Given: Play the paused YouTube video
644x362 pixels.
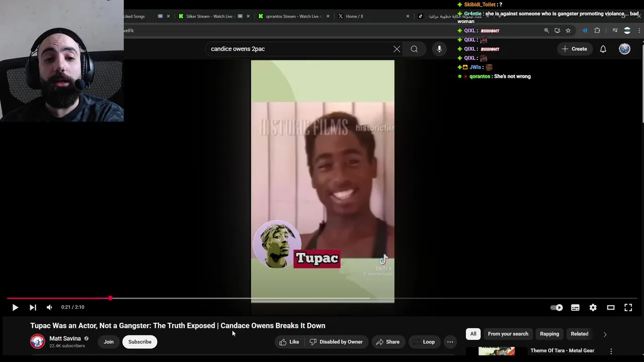Looking at the screenshot, I should (x=15, y=307).
